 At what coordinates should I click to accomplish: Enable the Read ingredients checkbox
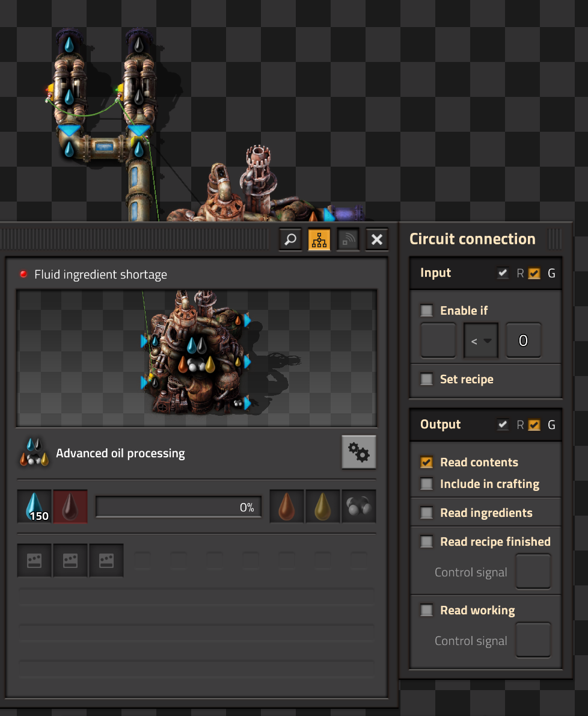[426, 513]
